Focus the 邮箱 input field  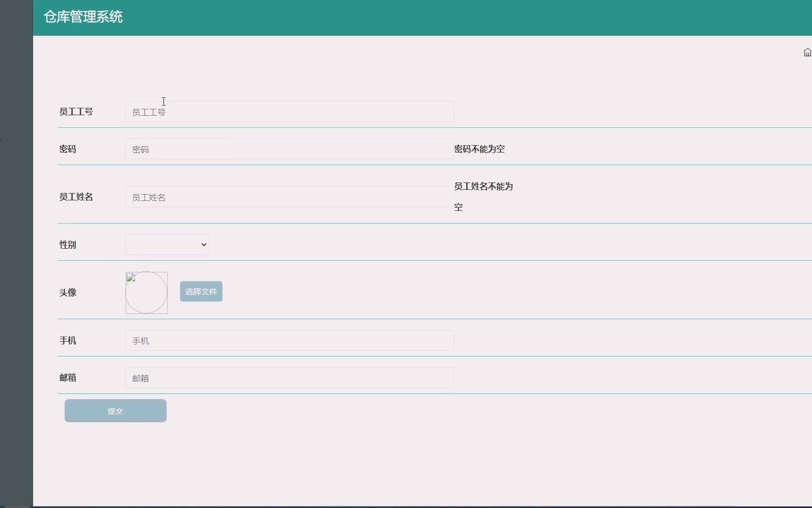coord(290,378)
